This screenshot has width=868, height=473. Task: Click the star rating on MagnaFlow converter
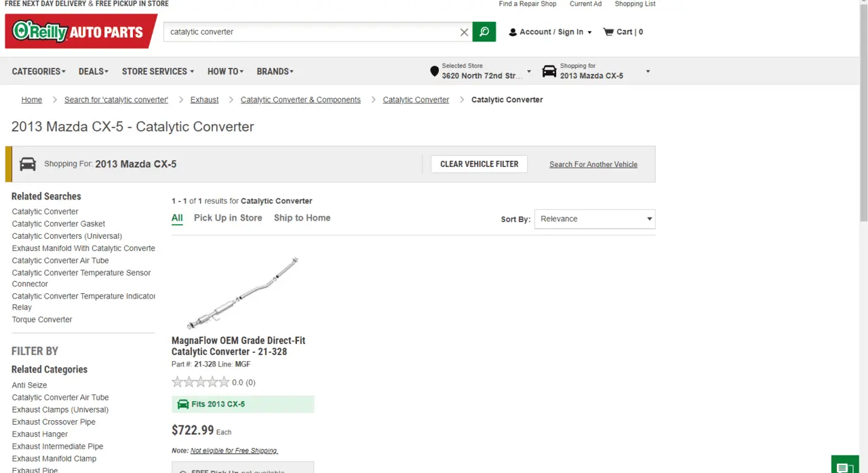point(201,382)
